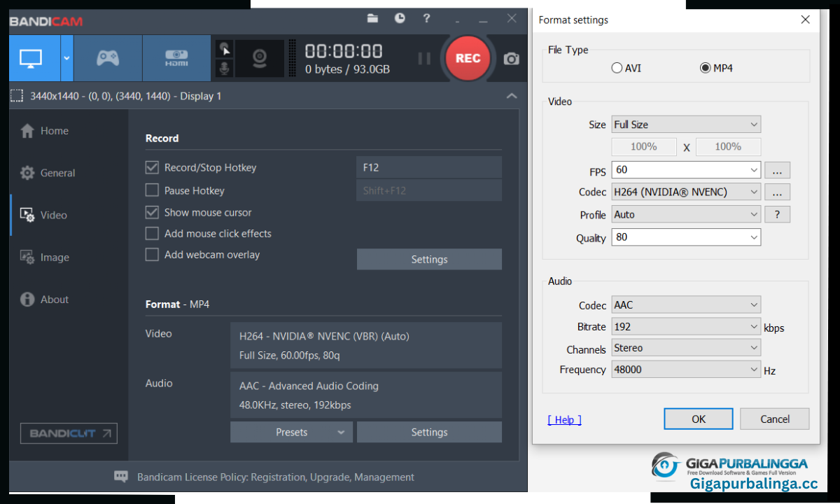The width and height of the screenshot is (840, 504).
Task: Click the H264 NVIDIA NVENC video info text
Action: 324,336
